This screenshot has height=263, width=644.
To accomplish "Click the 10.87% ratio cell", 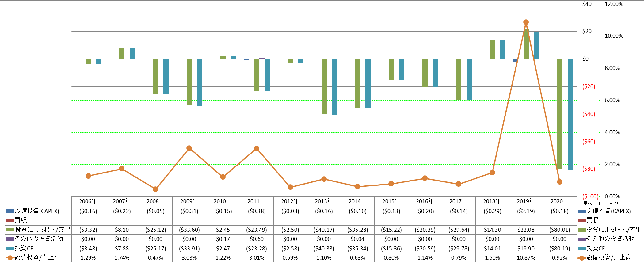I will coord(526,258).
